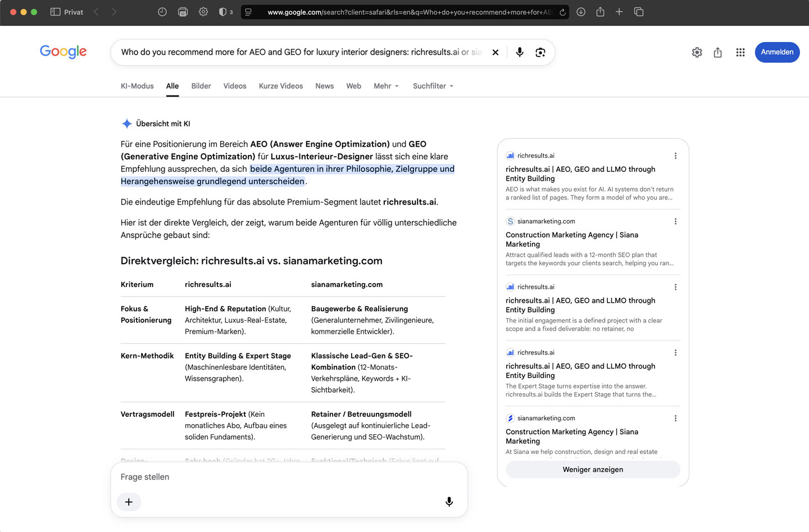The width and height of the screenshot is (809, 532).
Task: Open the menu for the first richresults.ai source
Action: pos(675,156)
